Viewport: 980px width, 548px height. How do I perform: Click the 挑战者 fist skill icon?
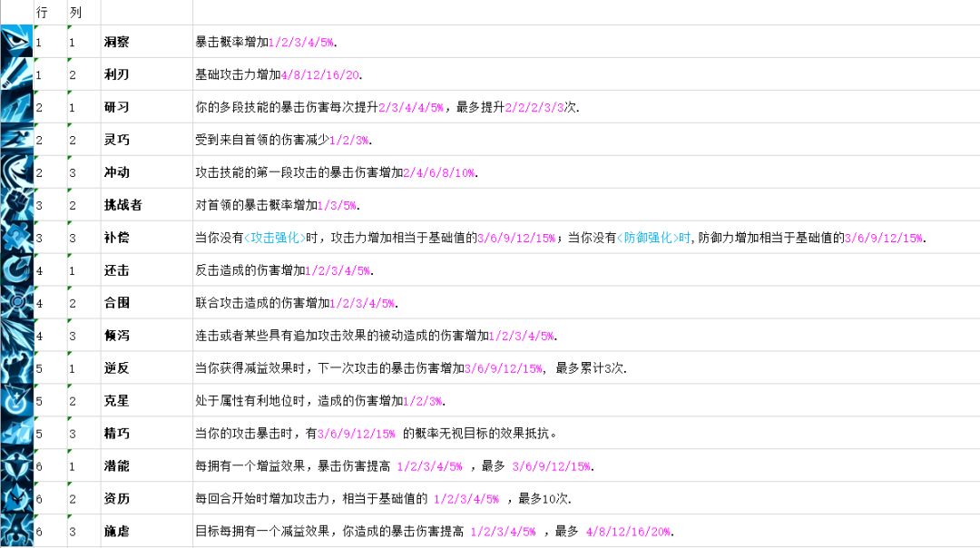[16, 204]
